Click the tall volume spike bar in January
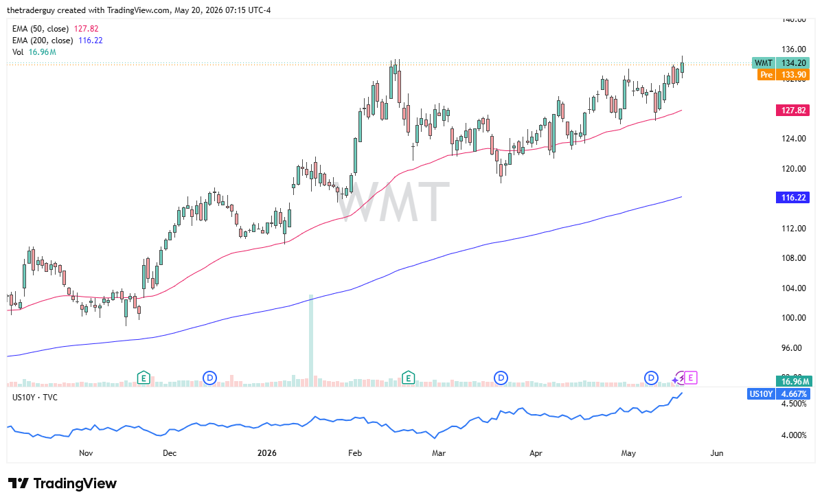 311,341
